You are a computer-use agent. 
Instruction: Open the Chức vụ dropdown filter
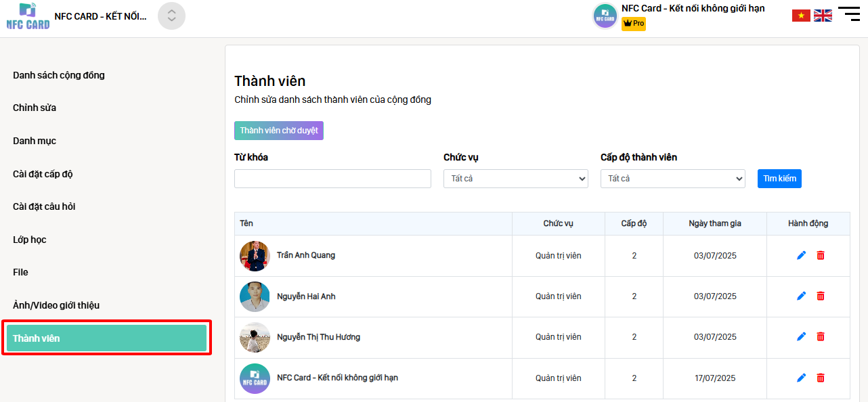pyautogui.click(x=516, y=179)
